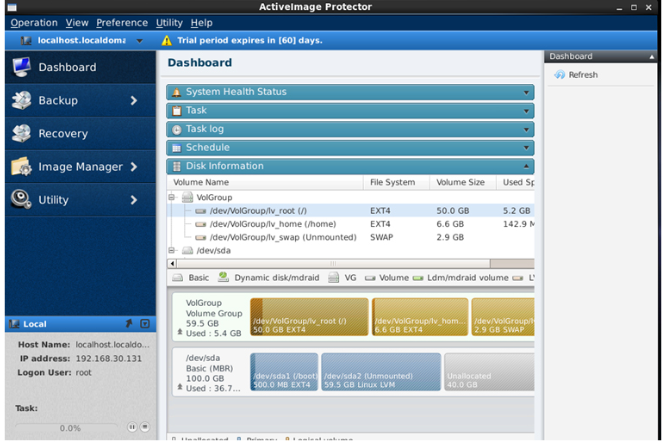The image size is (668, 444).
Task: Sort by the Volume Name column header
Action: [x=265, y=182]
